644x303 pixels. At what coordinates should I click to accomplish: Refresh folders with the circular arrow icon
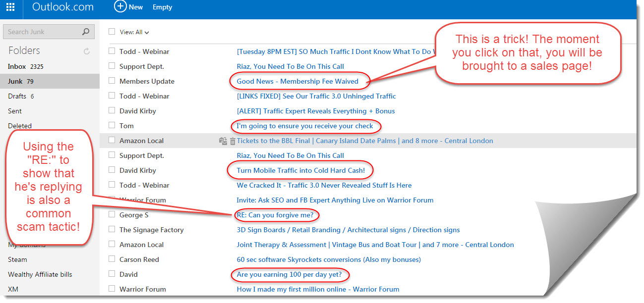pyautogui.click(x=87, y=51)
